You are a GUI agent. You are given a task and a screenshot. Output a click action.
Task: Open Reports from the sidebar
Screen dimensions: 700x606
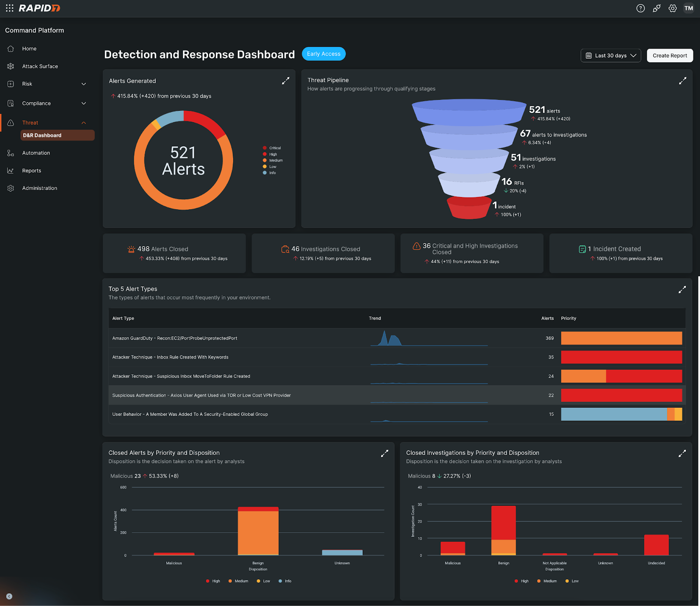point(31,170)
